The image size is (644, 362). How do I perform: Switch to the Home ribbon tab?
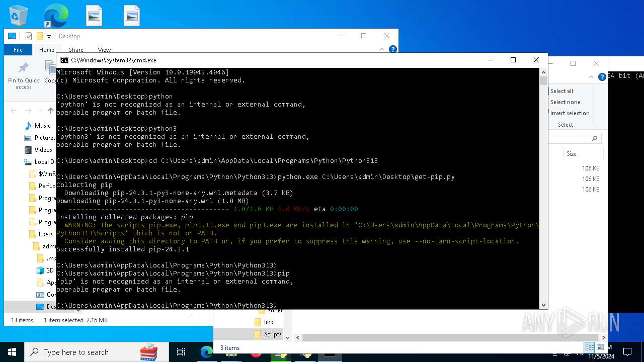click(46, 50)
